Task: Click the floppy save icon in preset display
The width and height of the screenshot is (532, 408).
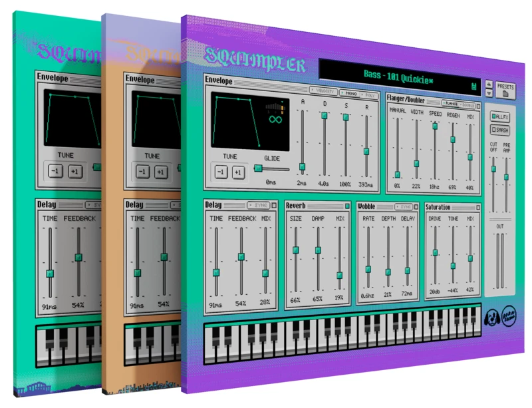Action: (x=474, y=87)
